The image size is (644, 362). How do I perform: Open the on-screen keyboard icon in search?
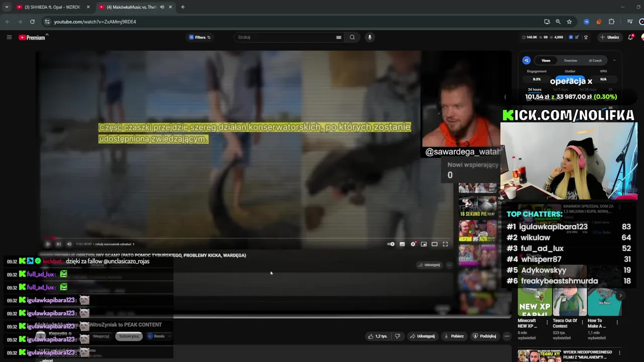tap(339, 37)
